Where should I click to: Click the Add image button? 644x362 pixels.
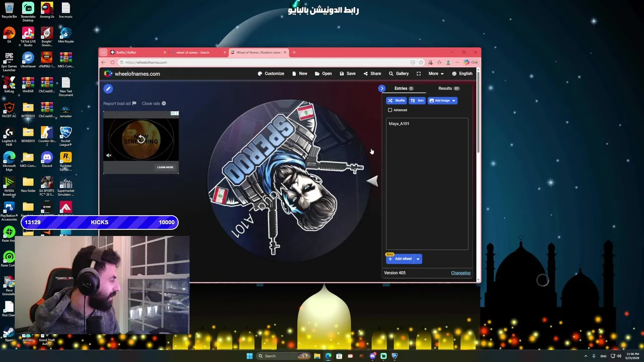point(439,101)
